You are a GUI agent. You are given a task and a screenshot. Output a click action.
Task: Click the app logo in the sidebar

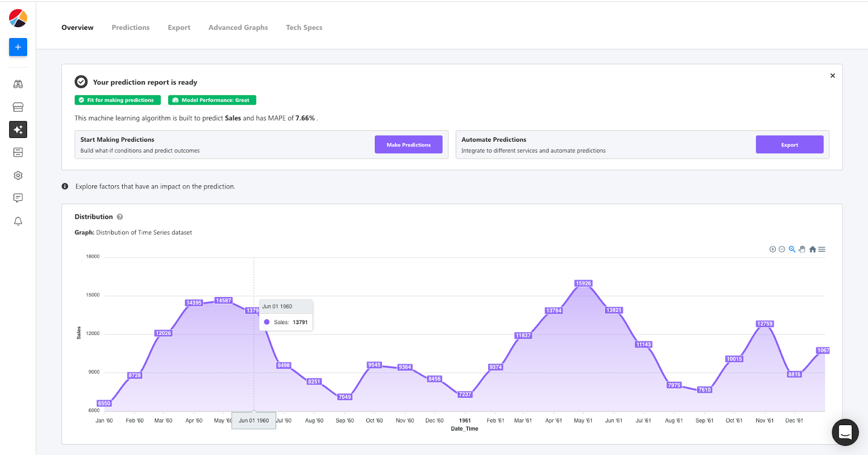coord(18,18)
